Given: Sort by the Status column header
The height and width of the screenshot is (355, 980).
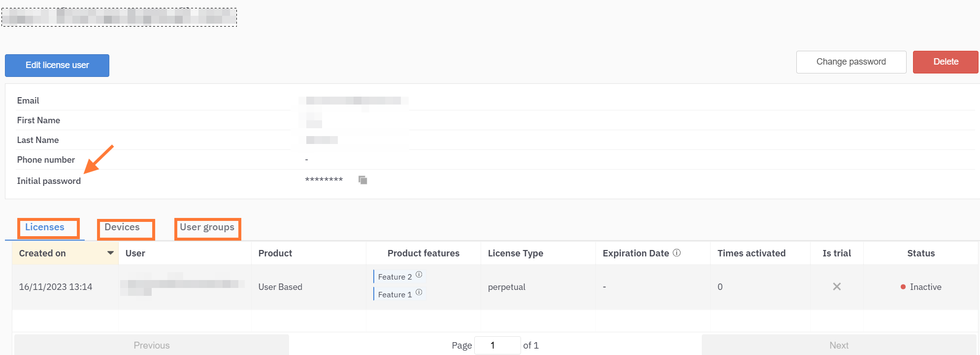Looking at the screenshot, I should 920,253.
